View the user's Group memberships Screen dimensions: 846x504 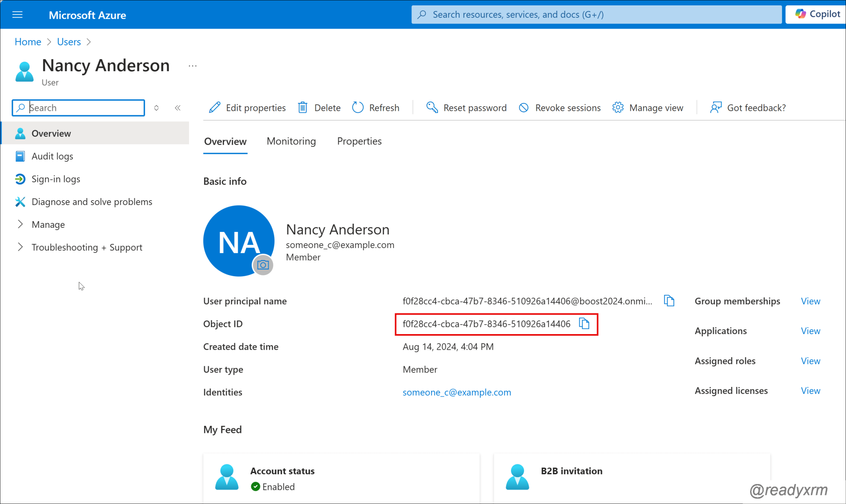[810, 301]
